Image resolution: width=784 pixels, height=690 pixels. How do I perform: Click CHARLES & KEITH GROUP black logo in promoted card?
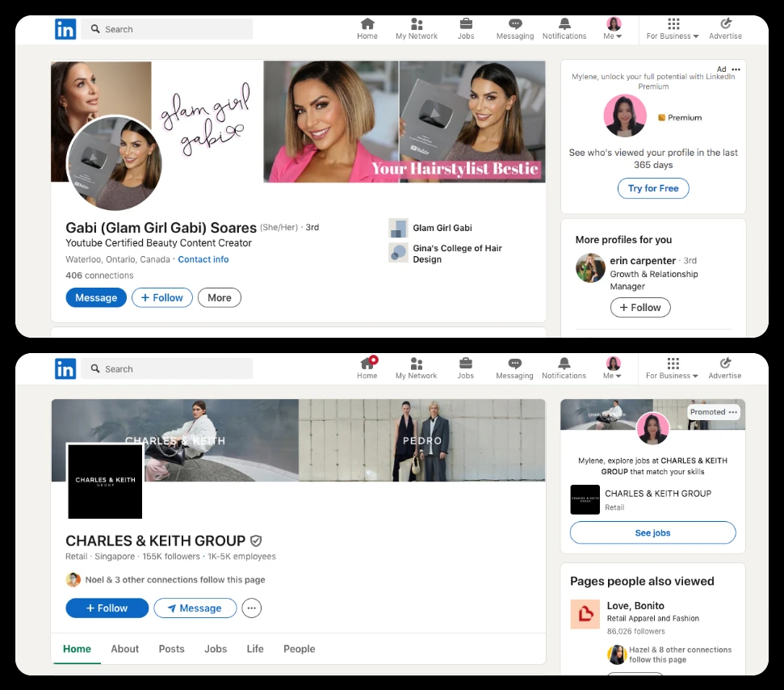585,499
